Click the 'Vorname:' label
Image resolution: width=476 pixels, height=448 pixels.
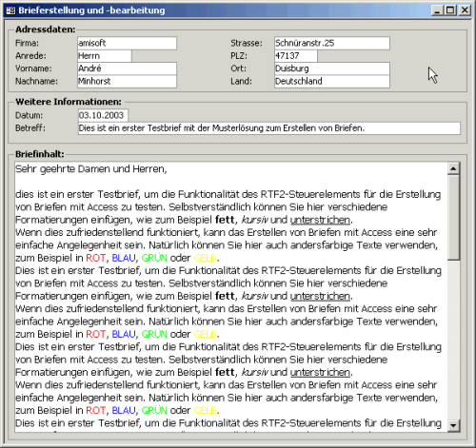pos(33,68)
